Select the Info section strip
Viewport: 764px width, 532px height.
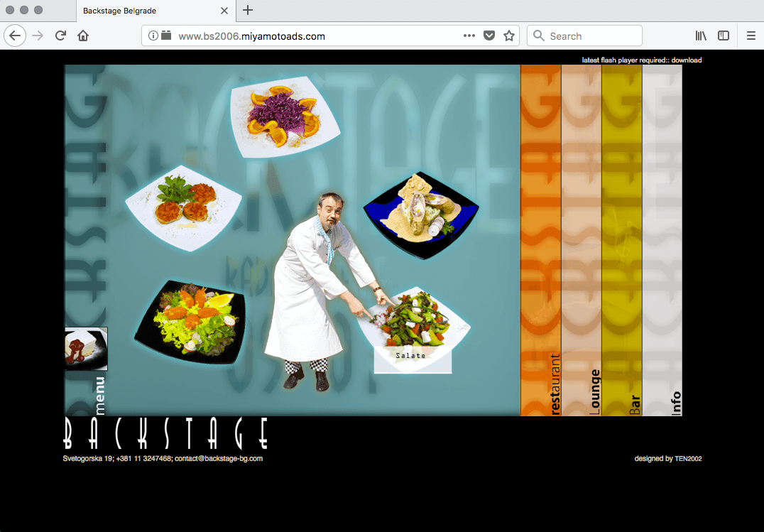pos(662,240)
